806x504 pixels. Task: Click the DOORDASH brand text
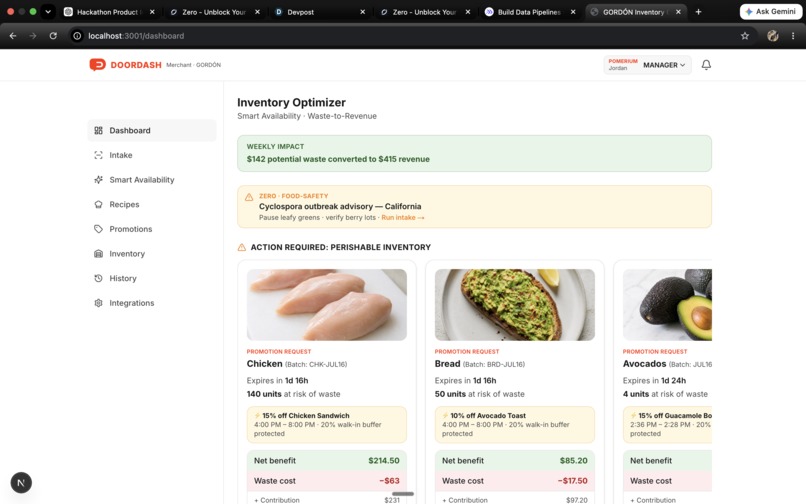click(x=136, y=65)
